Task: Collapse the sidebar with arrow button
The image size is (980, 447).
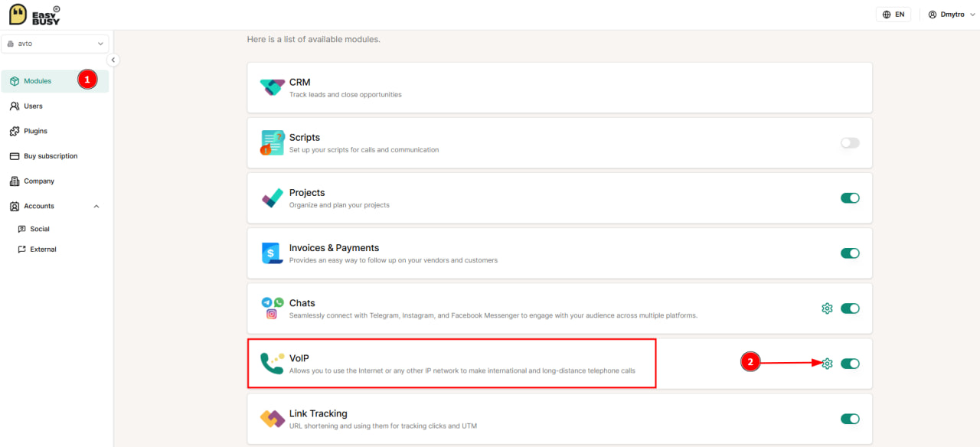Action: [x=113, y=60]
